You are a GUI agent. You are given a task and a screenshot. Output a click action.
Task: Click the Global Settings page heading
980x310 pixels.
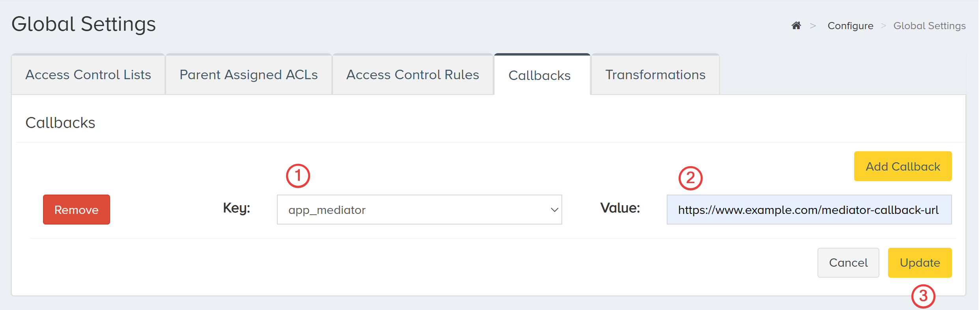tap(83, 24)
